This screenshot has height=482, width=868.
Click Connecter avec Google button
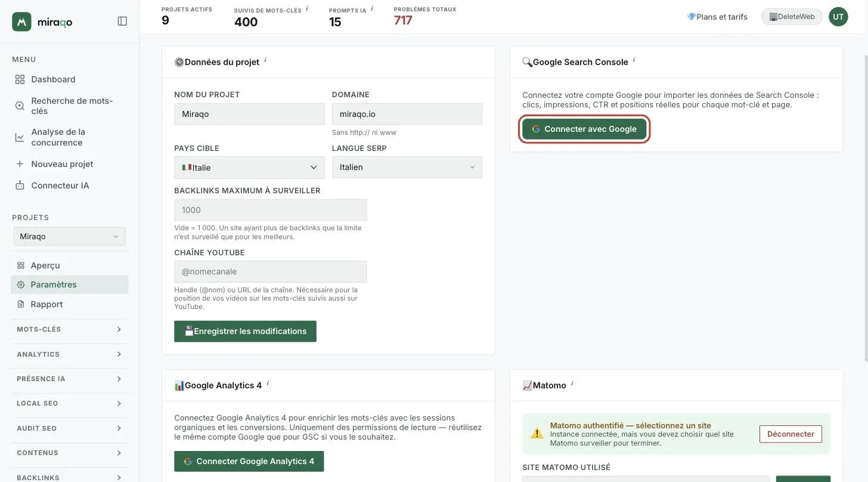584,129
